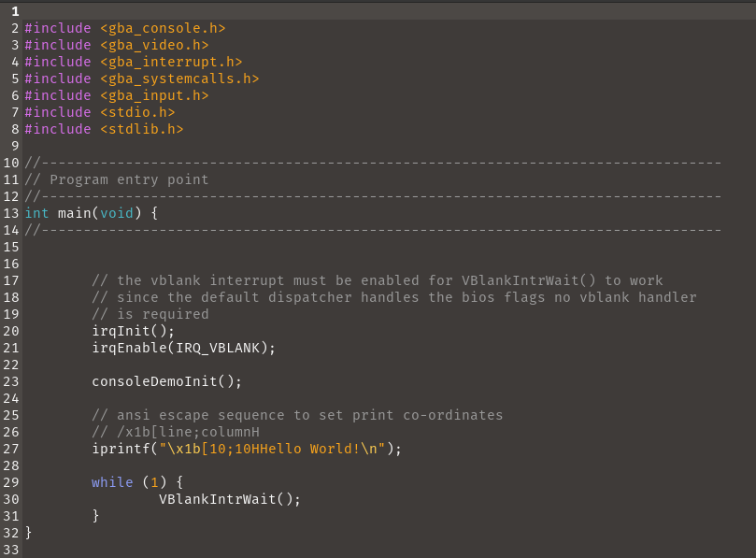Click the gba_systemcalls.h include line
This screenshot has width=756, height=558.
142,79
